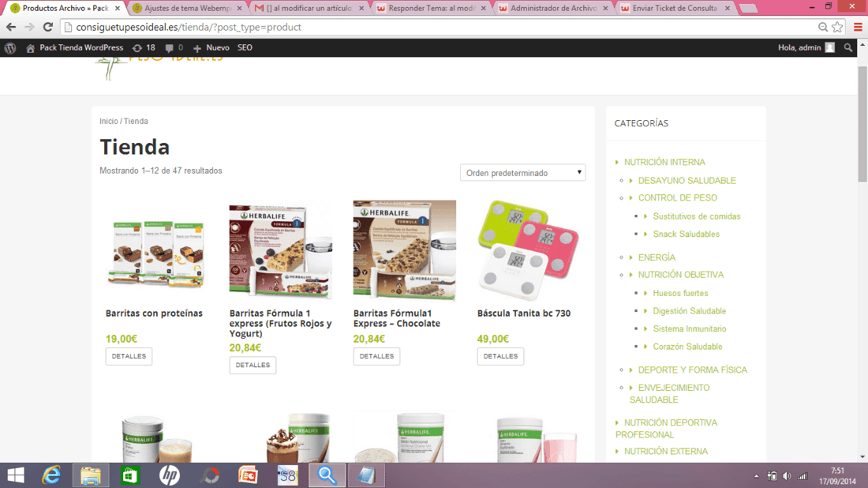Click DETALLES under Báscula Tanita bc 730
Image resolution: width=868 pixels, height=488 pixels.
pos(500,356)
